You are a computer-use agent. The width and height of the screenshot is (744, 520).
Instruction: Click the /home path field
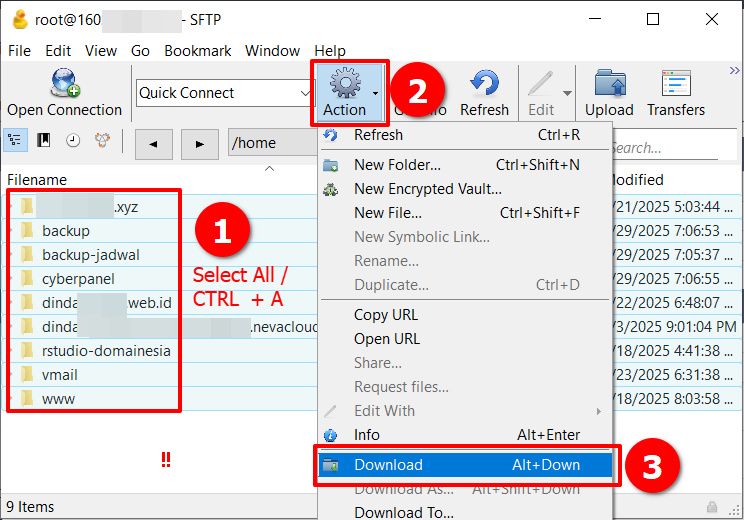click(270, 143)
